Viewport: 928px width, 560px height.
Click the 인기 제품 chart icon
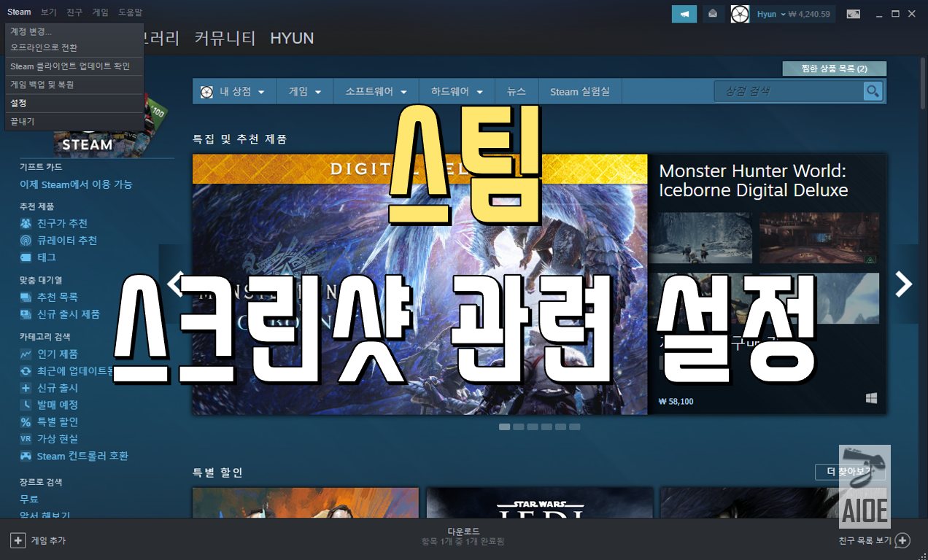tap(26, 354)
